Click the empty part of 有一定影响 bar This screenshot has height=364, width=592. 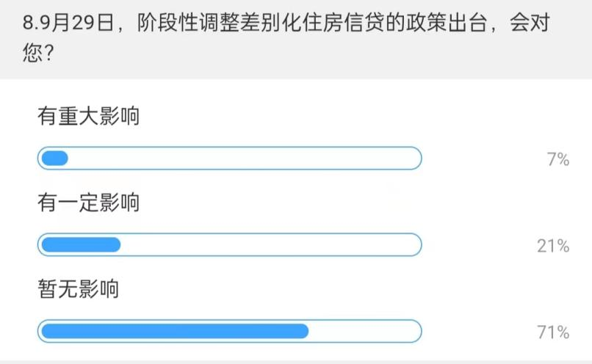(270, 245)
